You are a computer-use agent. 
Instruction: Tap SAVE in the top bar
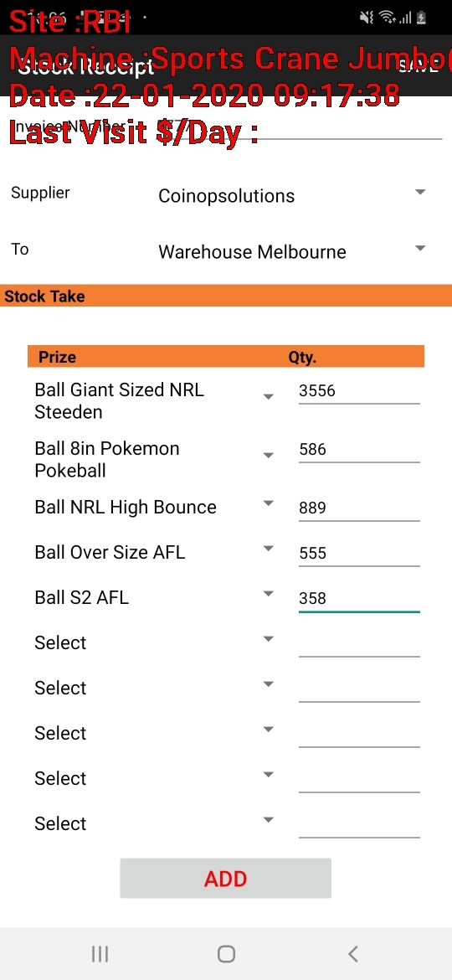point(419,66)
